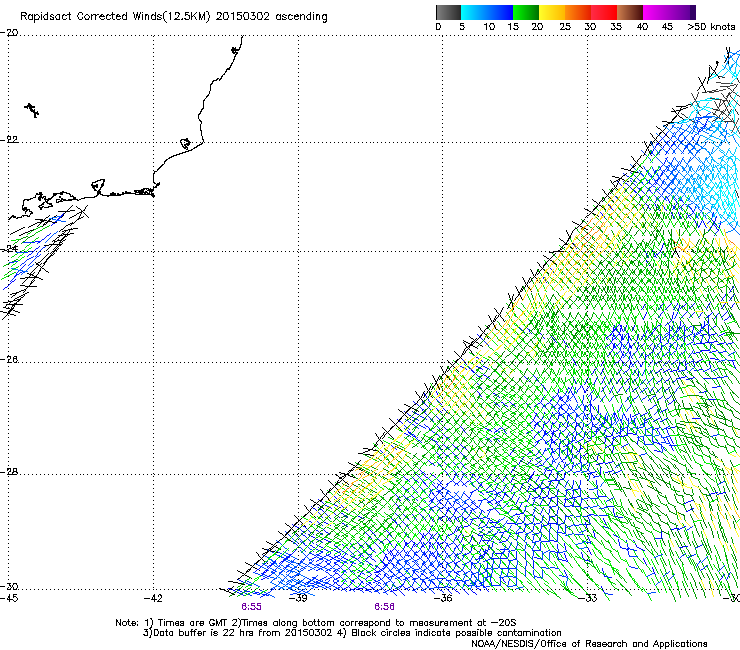Image resolution: width=740 pixels, height=650 pixels.
Task: Click the purple 8:58 time label
Action: click(x=384, y=607)
